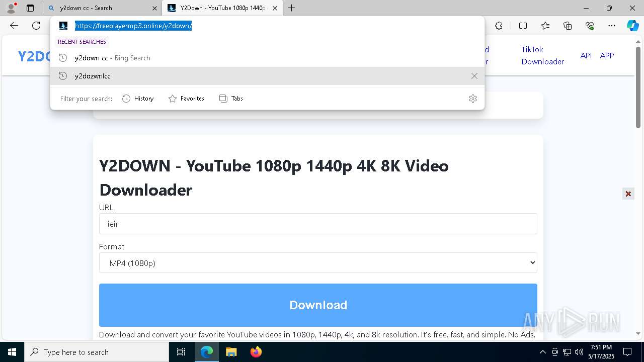This screenshot has height=362, width=644.
Task: Open the Windows Start menu
Action: coord(12,352)
